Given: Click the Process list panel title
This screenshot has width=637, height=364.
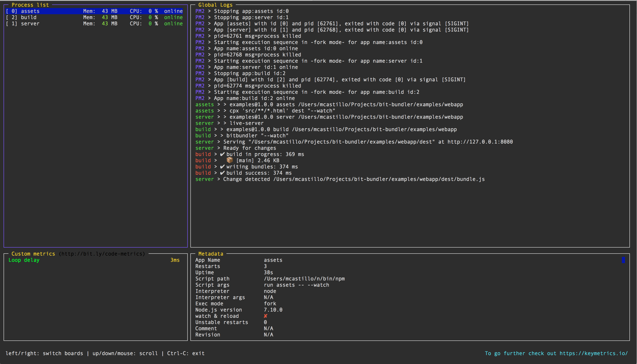Looking at the screenshot, I should point(30,5).
